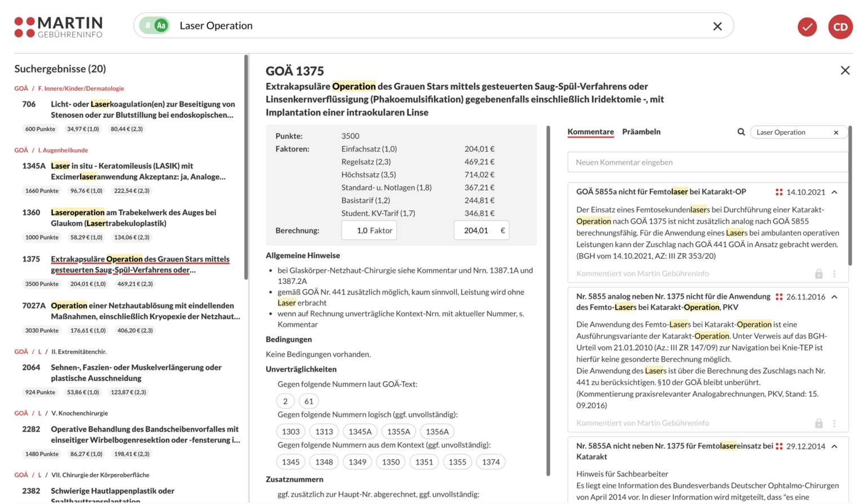This screenshot has width=866, height=504.
Task: Clear the main Laser Operation search
Action: (x=717, y=26)
